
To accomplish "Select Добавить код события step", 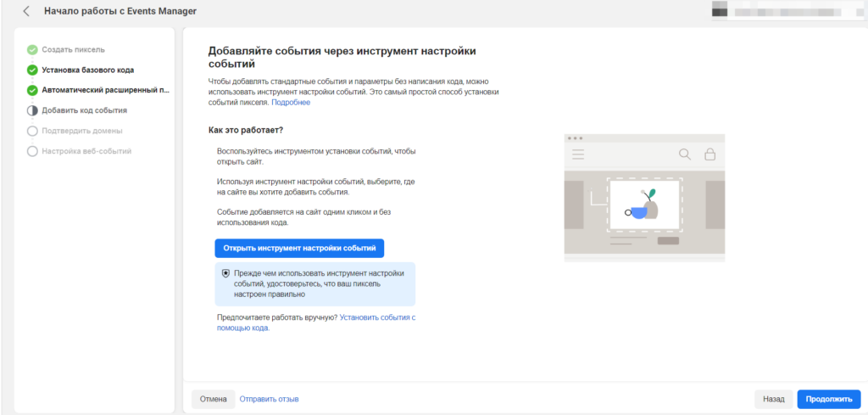I will pos(85,110).
